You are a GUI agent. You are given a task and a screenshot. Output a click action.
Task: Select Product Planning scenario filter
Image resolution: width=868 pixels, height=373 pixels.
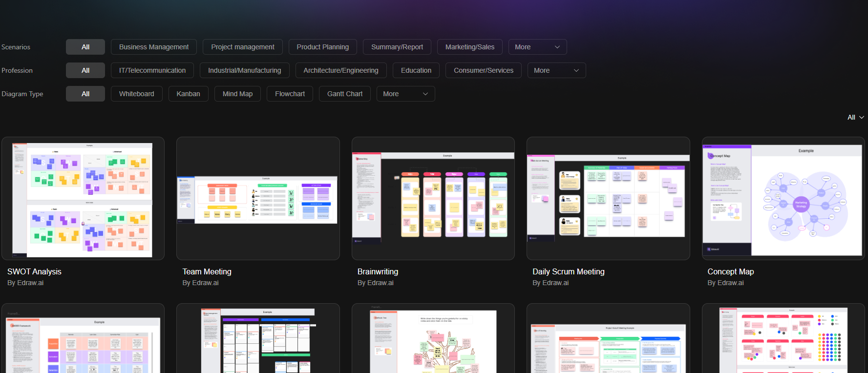click(323, 47)
